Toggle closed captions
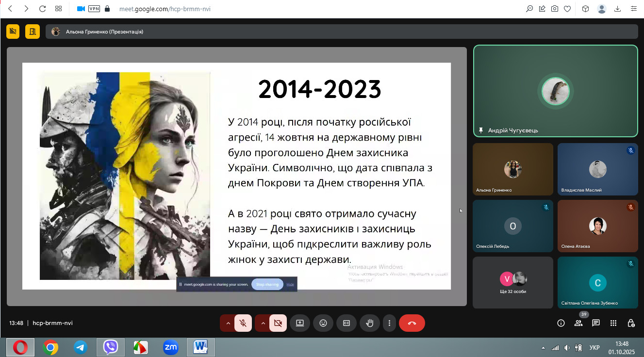This screenshot has width=644, height=357. click(x=346, y=323)
